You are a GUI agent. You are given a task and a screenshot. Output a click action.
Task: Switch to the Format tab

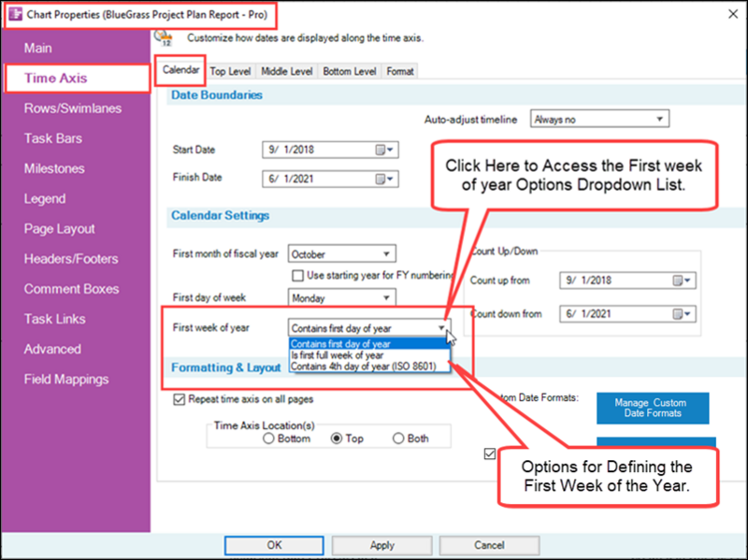[x=400, y=72]
